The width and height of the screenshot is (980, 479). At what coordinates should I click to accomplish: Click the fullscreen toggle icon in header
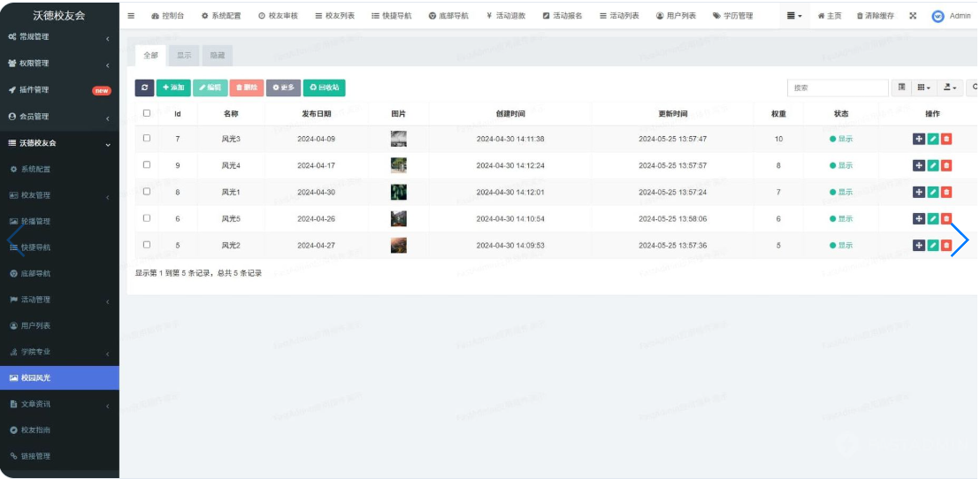tap(913, 16)
